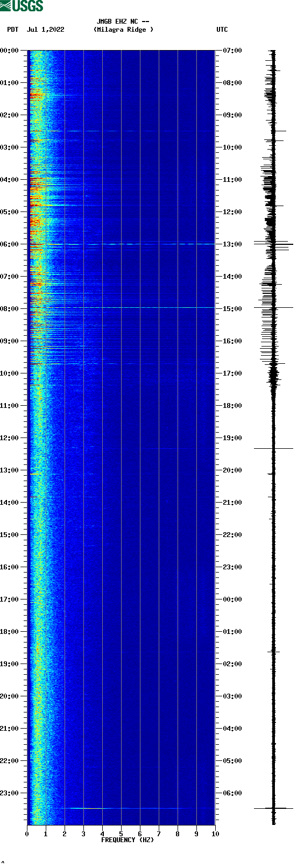
Task: Click the USGS logo
Action: (x=22, y=6)
